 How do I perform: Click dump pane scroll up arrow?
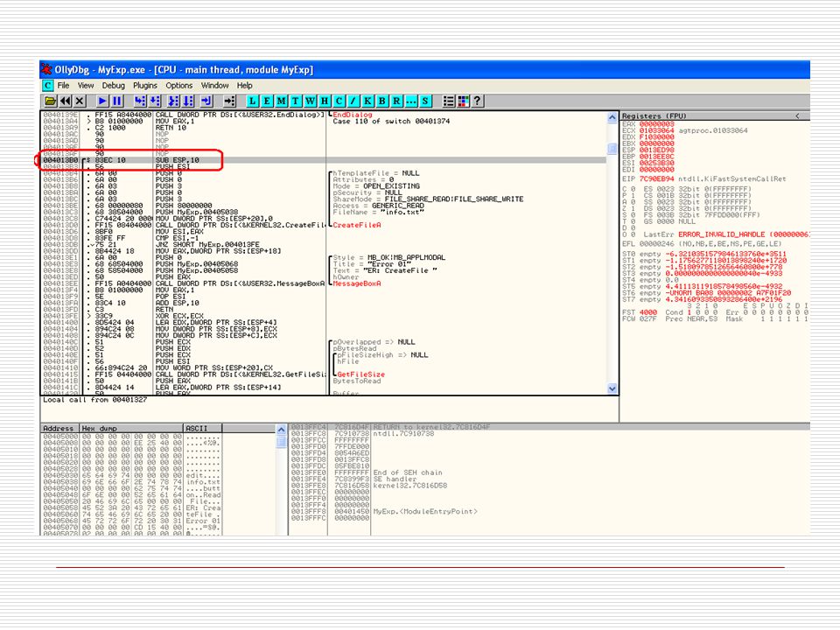(x=281, y=430)
